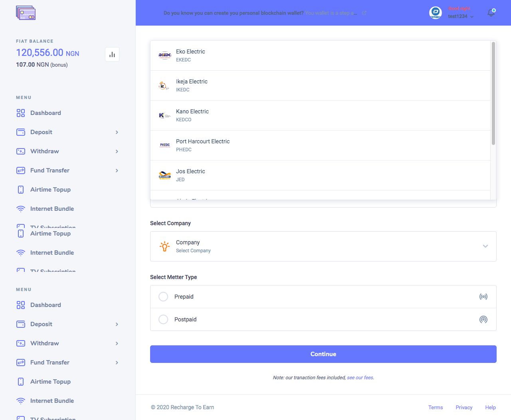Click the wifi icon of the bottommost Internet Bundle
Viewport: 511px width, 420px height.
tap(21, 401)
